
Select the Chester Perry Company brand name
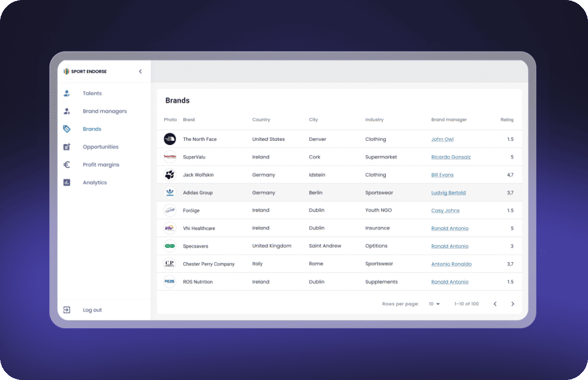pos(208,264)
